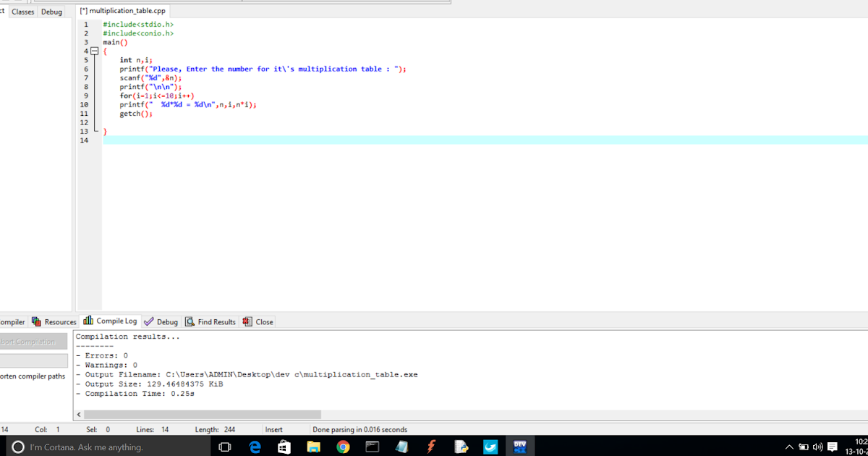Click the battery status tray icon

point(804,447)
